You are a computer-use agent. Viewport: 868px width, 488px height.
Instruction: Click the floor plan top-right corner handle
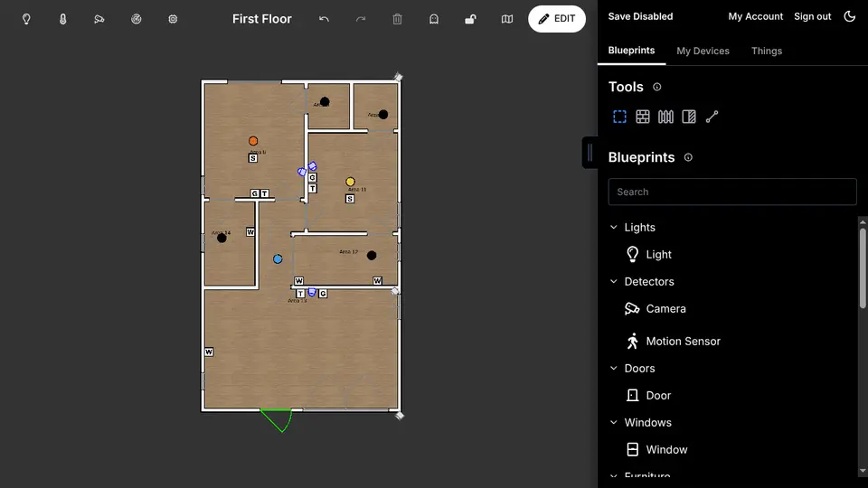(398, 77)
